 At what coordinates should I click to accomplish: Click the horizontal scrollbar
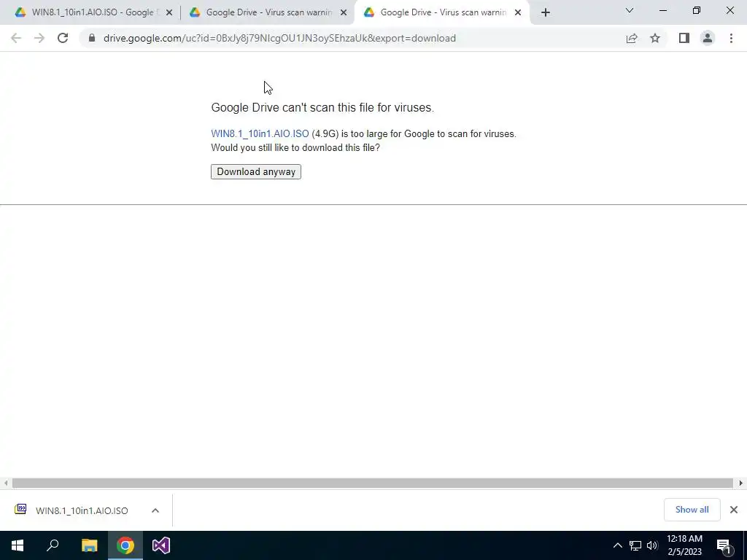pos(372,483)
